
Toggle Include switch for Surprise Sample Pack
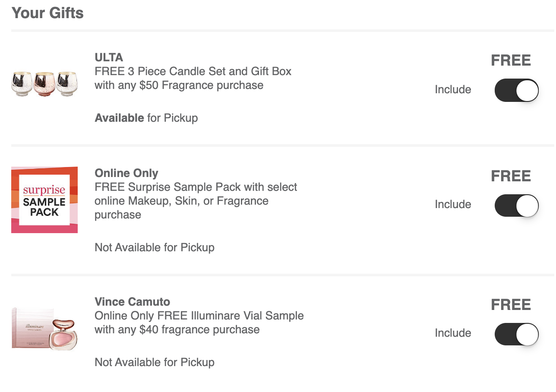pyautogui.click(x=516, y=205)
